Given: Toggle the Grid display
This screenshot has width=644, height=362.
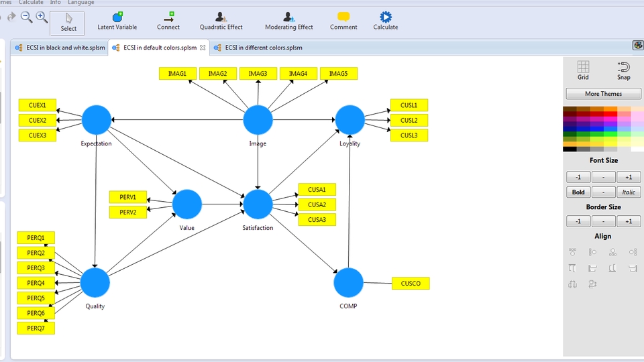Looking at the screenshot, I should point(583,70).
